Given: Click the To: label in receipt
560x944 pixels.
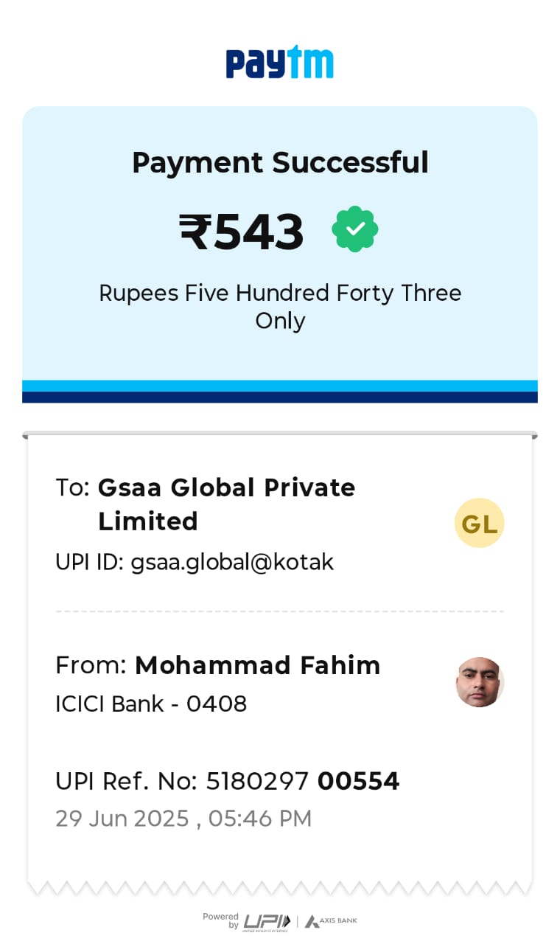Looking at the screenshot, I should click(72, 487).
